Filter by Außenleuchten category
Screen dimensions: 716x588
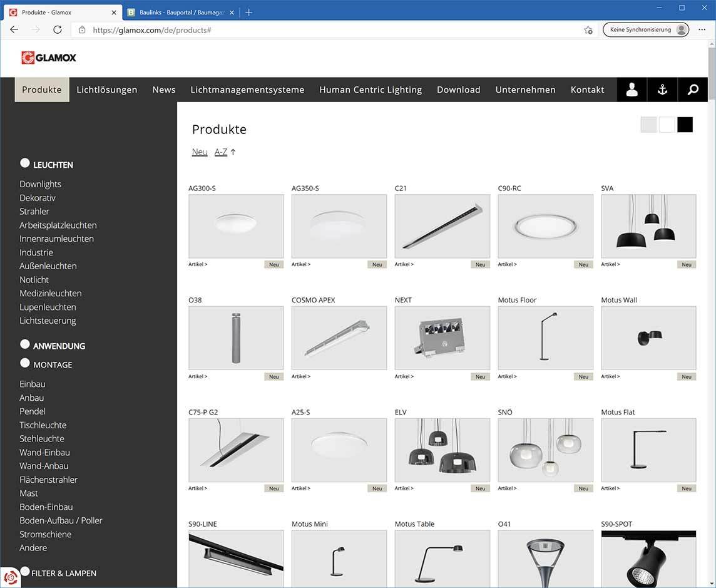(48, 266)
